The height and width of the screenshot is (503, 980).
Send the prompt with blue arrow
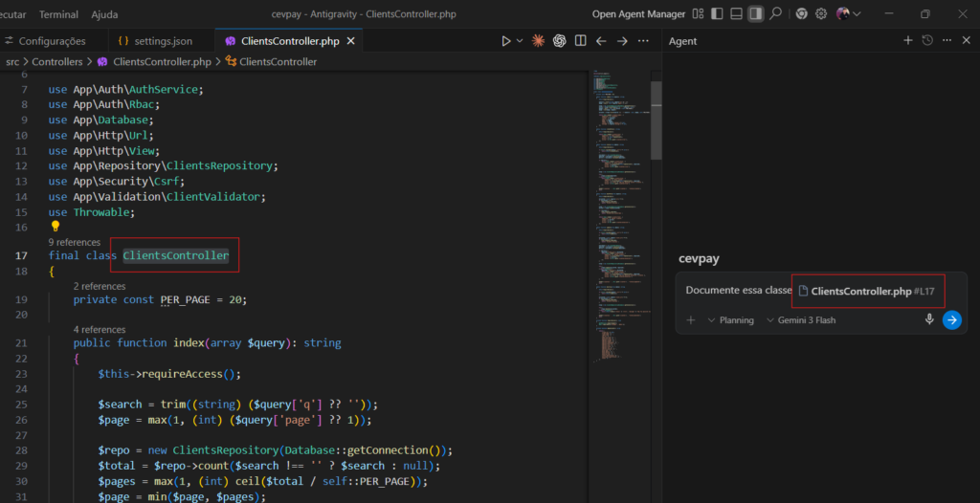[951, 320]
